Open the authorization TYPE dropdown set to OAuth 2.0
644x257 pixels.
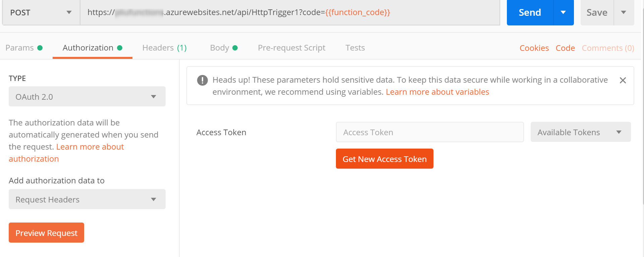tap(87, 96)
